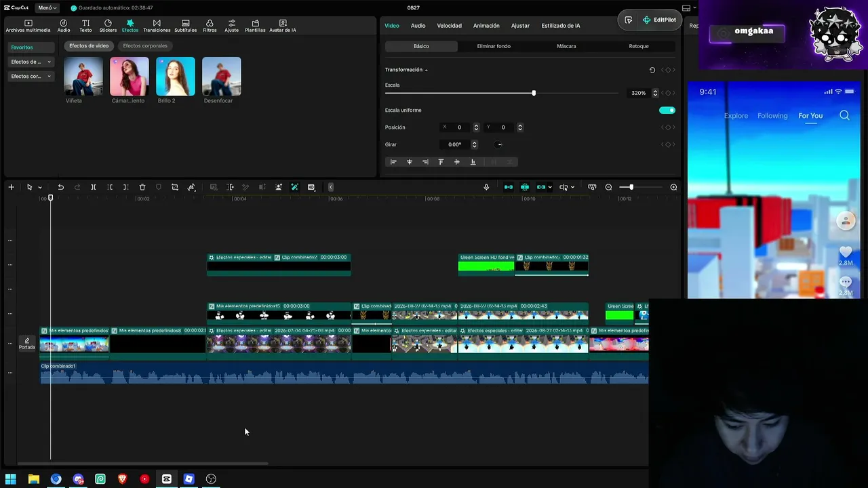This screenshot has height=488, width=868.
Task: Switch to the Audio inspector tab
Action: tap(418, 26)
